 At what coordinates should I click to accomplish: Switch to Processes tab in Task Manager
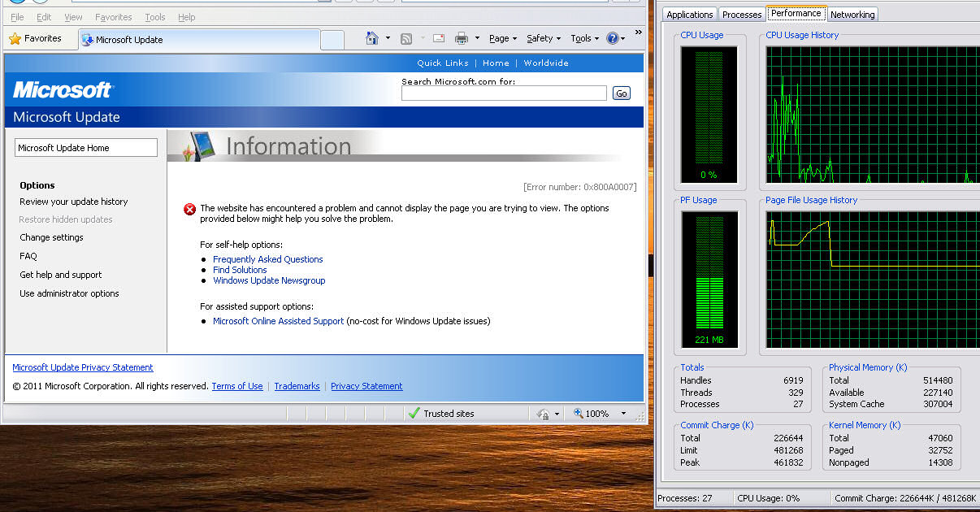(x=742, y=15)
